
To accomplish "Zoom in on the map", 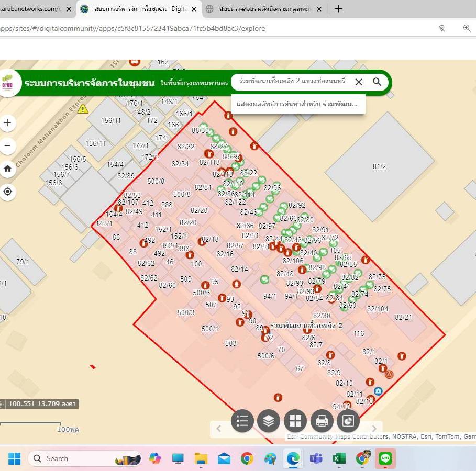I will point(7,123).
